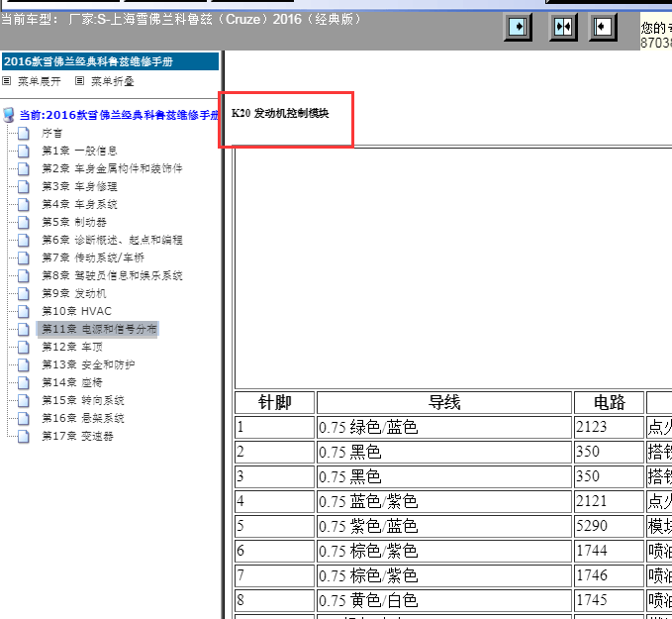Click the page icon beside 第5章 制动器
Viewport: 672px width, 619px height.
click(x=23, y=222)
